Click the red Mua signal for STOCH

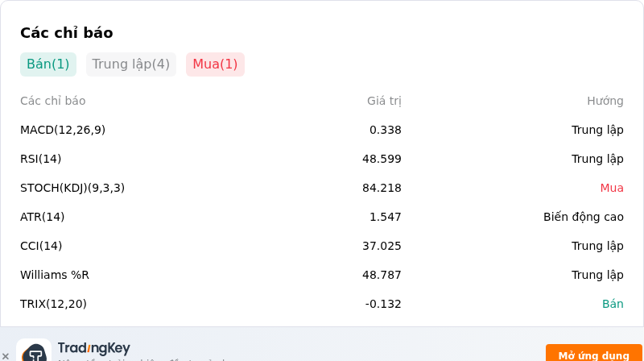tap(612, 188)
